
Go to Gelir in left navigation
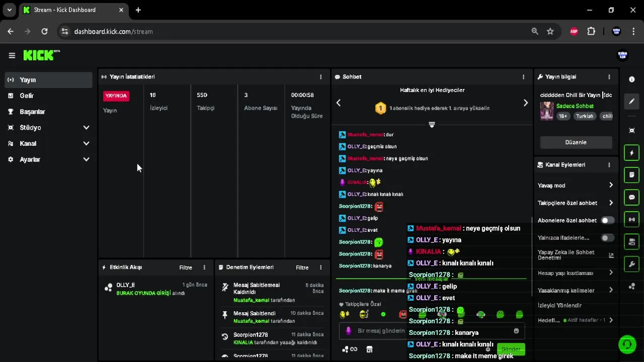[49, 96]
